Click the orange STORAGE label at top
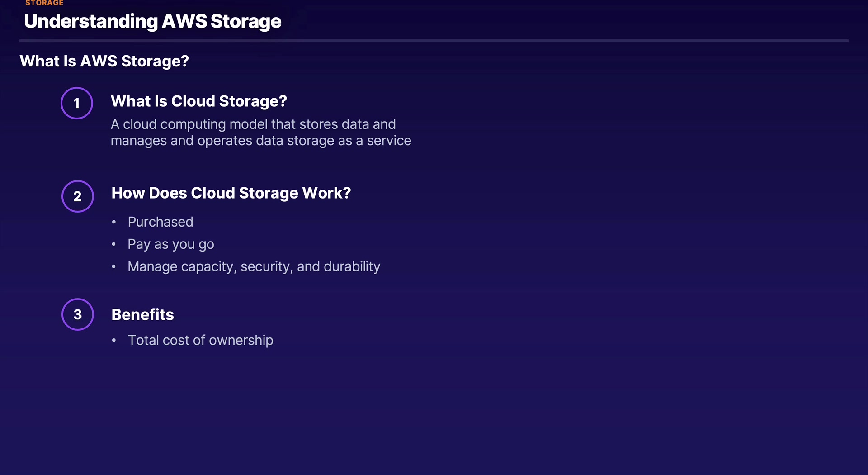The width and height of the screenshot is (868, 475). pos(44,3)
